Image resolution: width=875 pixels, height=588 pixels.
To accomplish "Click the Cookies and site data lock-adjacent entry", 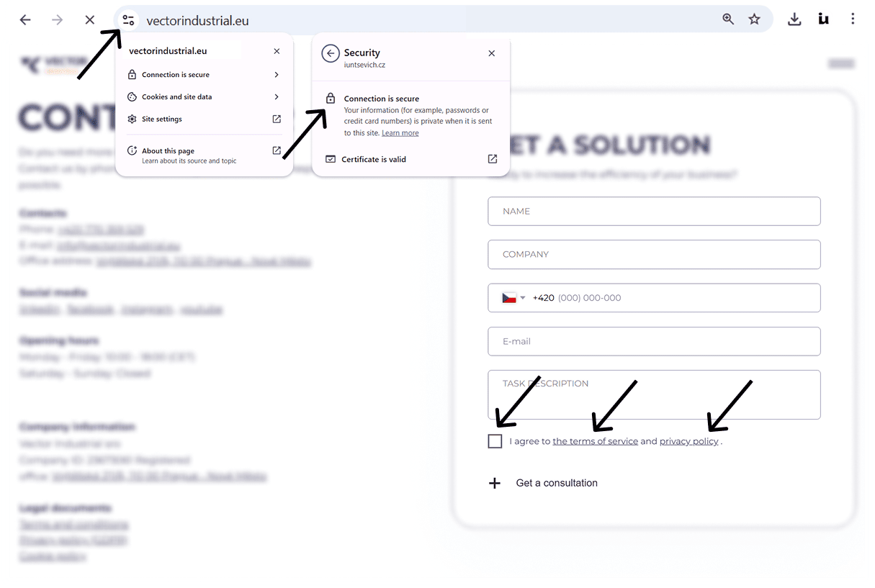I will 176,96.
